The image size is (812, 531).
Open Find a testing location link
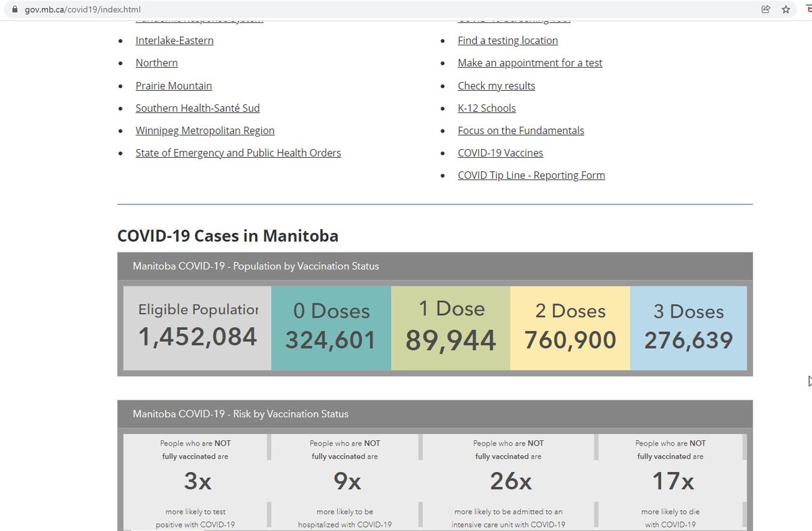pos(508,41)
